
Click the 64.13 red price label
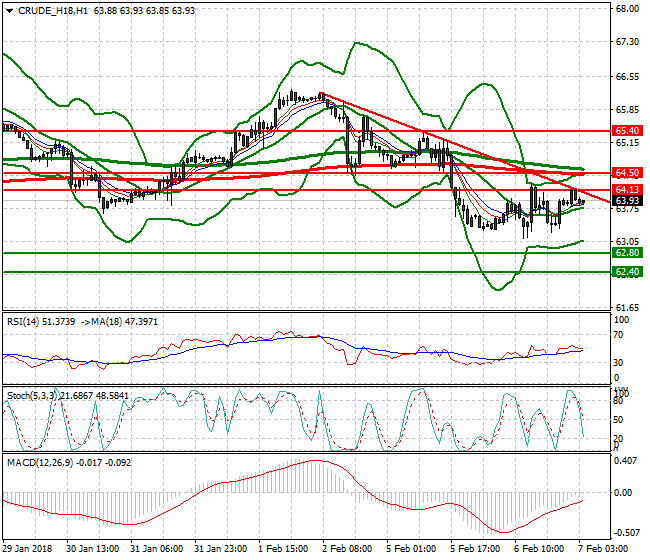pyautogui.click(x=627, y=189)
